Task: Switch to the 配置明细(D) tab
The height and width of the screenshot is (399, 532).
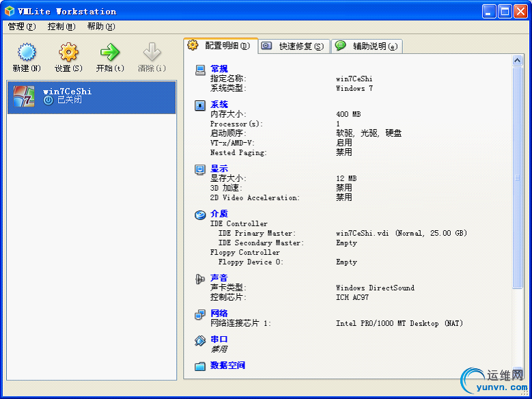Action: [x=221, y=46]
